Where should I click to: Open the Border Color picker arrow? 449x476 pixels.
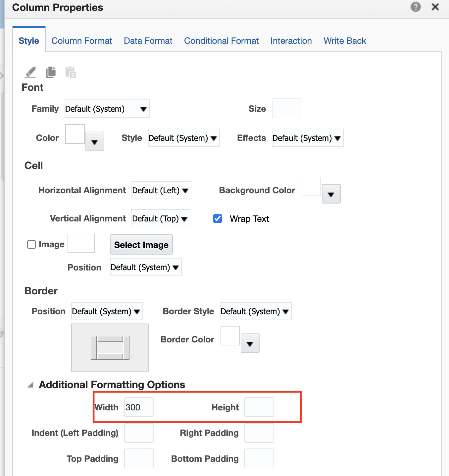(250, 343)
